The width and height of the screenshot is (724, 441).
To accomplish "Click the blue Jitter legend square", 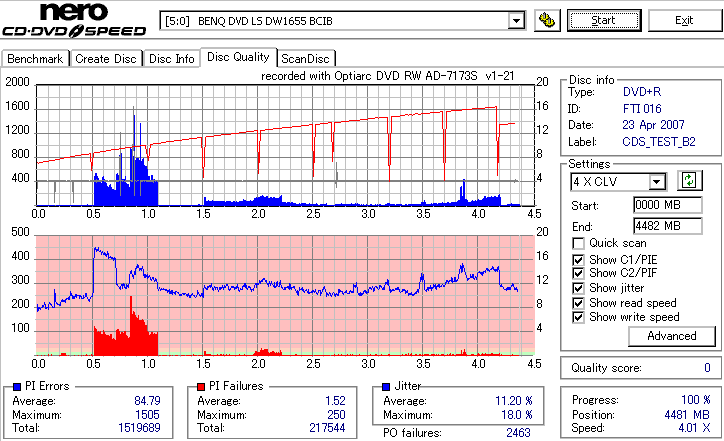I will click(386, 387).
